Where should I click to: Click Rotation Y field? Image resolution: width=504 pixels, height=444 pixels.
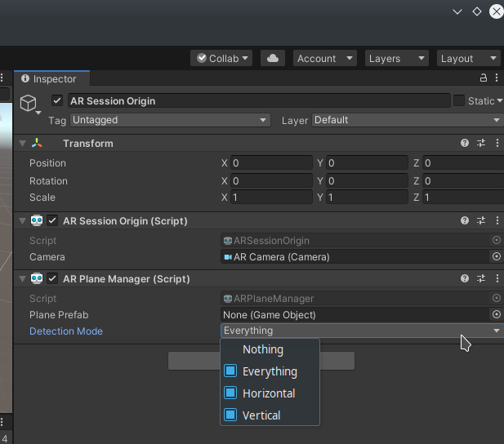[x=367, y=181]
